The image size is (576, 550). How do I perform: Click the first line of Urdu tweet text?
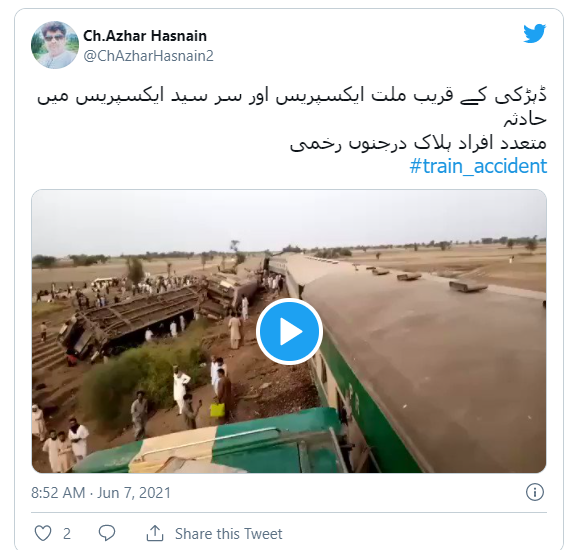pyautogui.click(x=292, y=96)
